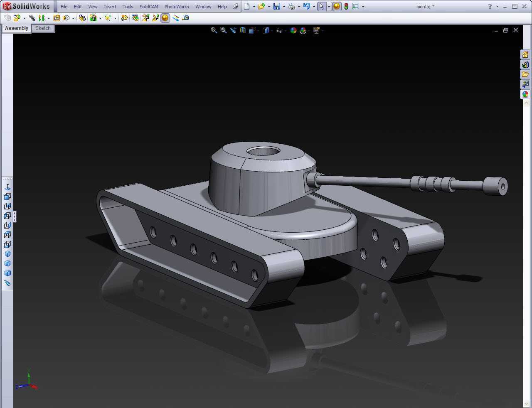
Task: Open the Insert Components dropdown arrow
Action: (x=24, y=18)
